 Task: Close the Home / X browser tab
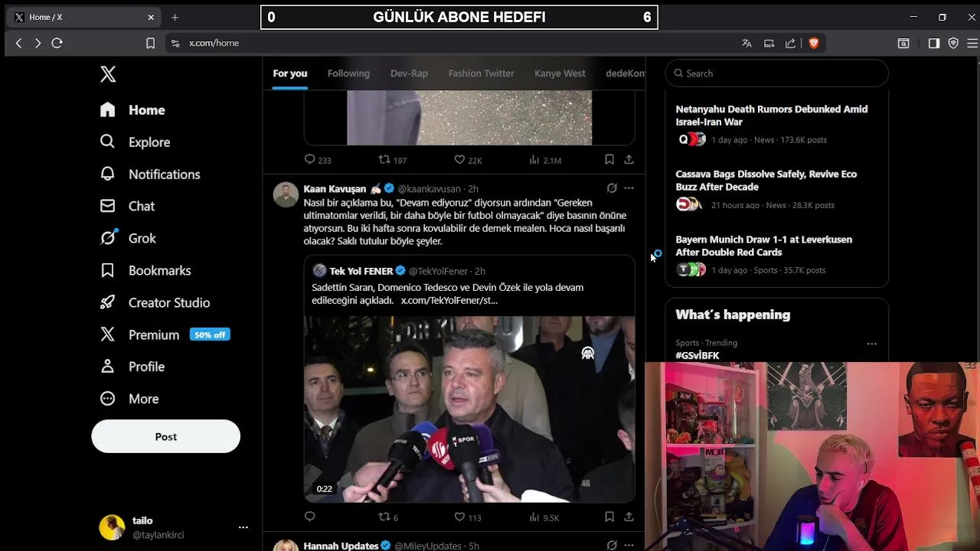click(x=151, y=17)
